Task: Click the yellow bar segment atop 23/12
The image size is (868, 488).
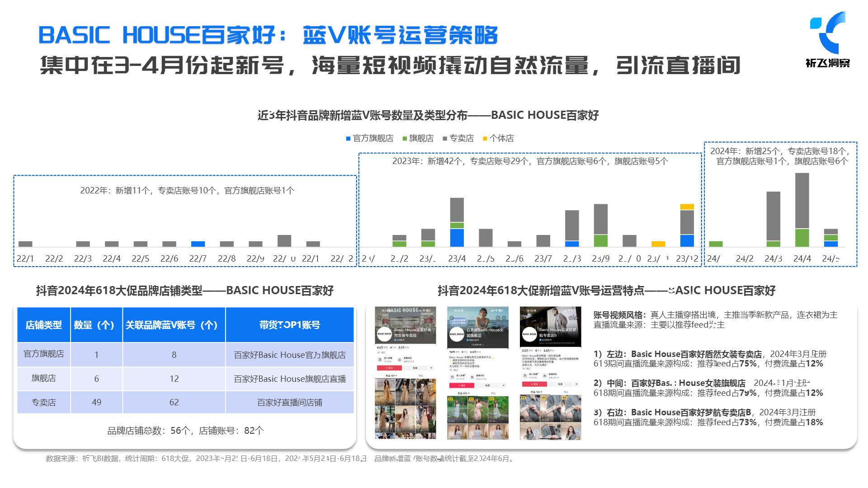Action: pyautogui.click(x=687, y=207)
